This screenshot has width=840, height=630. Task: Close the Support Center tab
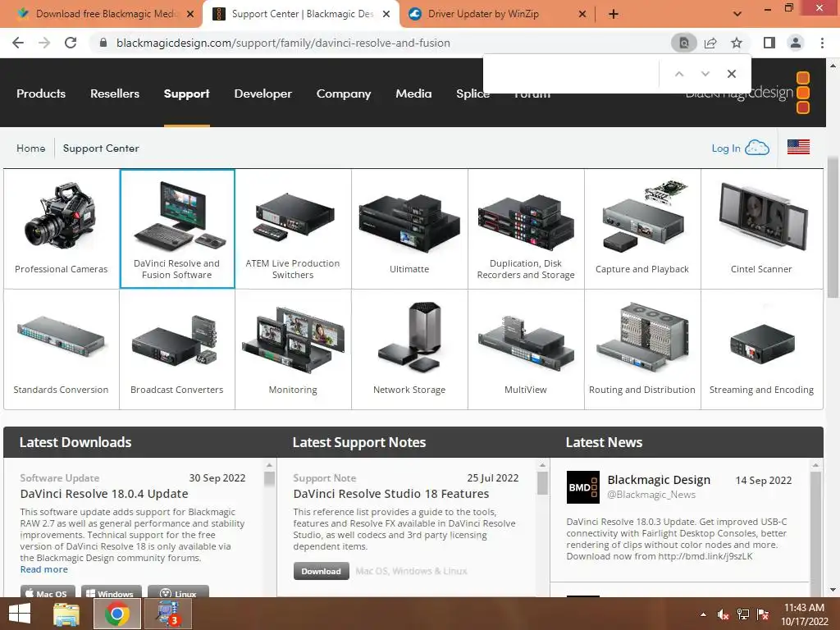[386, 14]
